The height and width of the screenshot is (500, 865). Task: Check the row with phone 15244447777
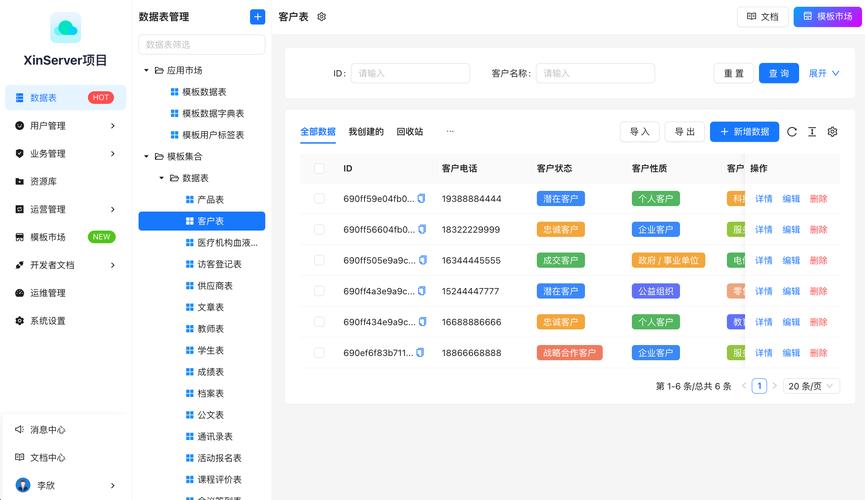(x=319, y=291)
